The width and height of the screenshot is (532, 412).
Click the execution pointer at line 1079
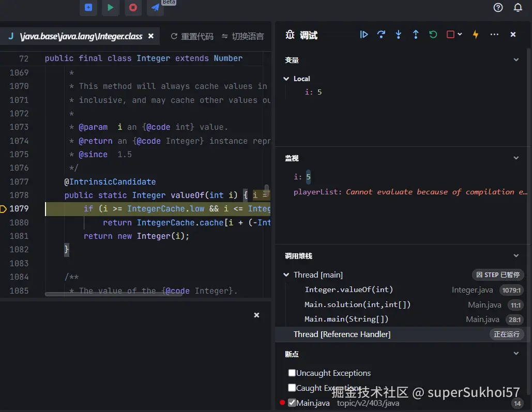pos(3,209)
